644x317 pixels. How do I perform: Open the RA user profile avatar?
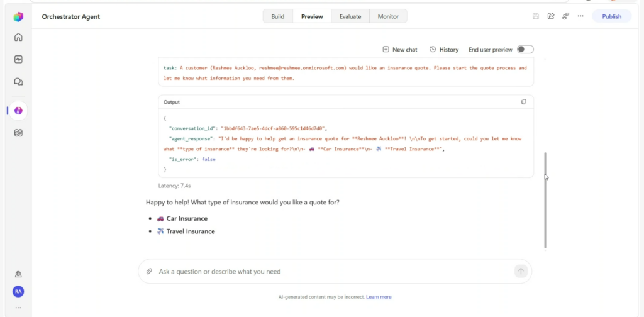(x=18, y=292)
